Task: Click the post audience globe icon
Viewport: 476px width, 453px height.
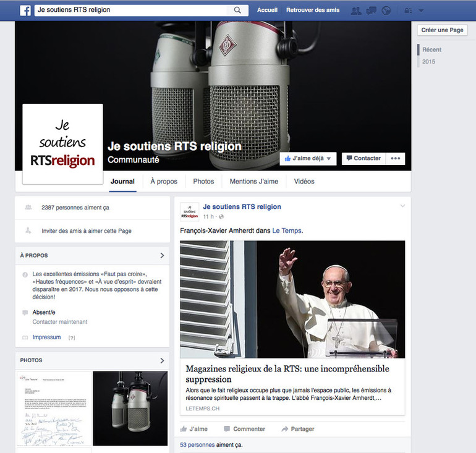Action: [221, 217]
